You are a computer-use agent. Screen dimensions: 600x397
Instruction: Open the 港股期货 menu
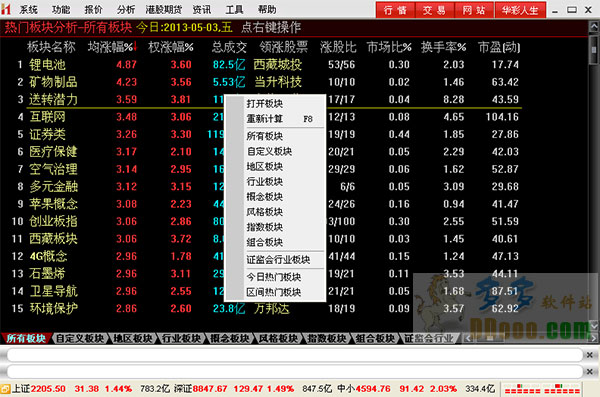[164, 10]
